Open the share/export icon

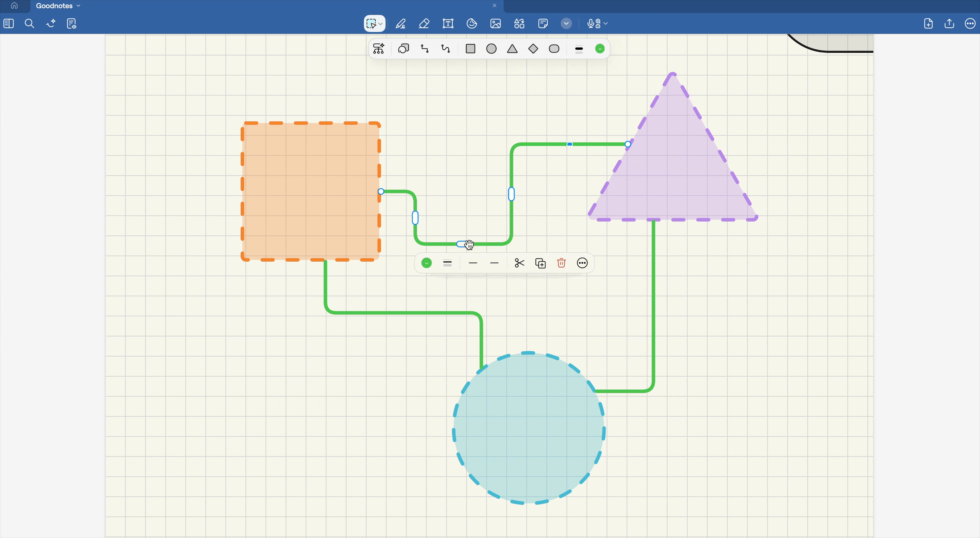(949, 23)
